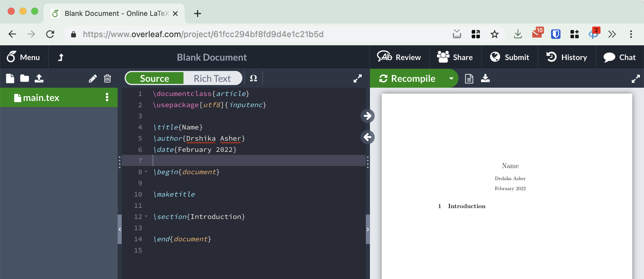
Task: Click the browser address bar URL
Action: pos(203,34)
